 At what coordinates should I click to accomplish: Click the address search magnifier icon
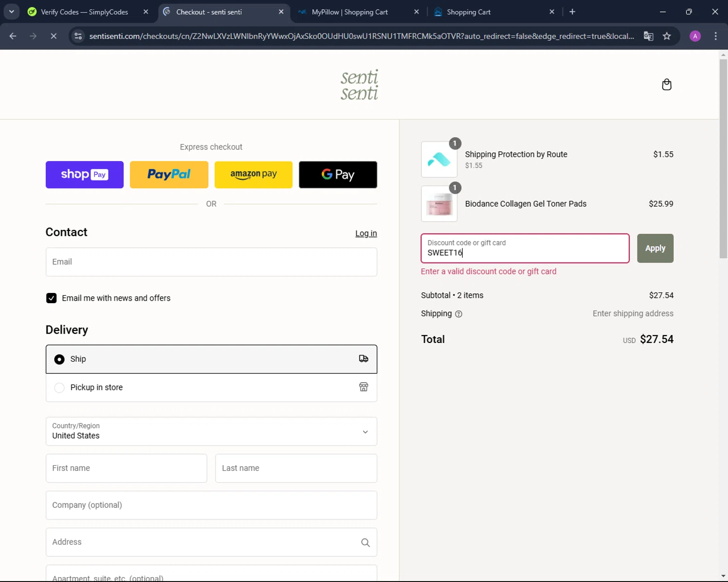(x=365, y=542)
